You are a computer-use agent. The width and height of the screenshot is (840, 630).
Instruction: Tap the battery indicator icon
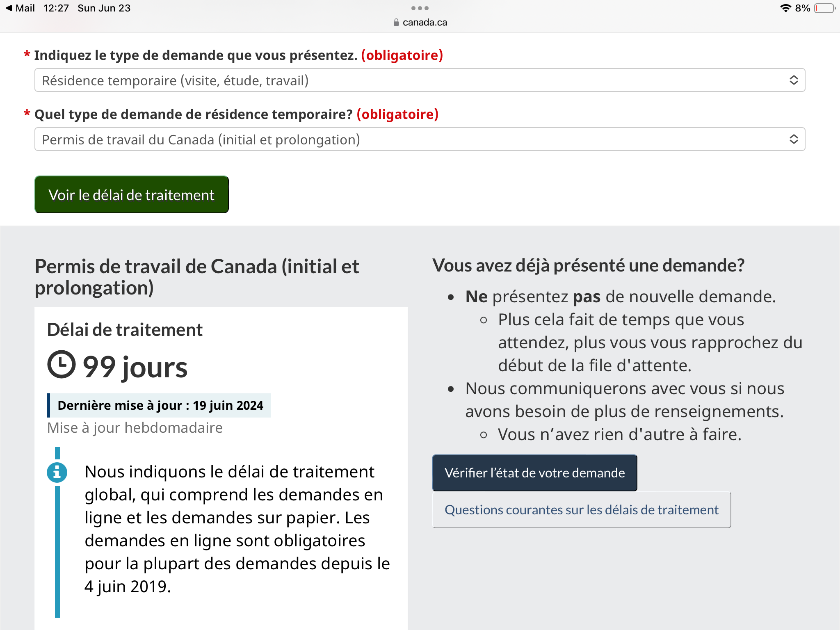(825, 8)
